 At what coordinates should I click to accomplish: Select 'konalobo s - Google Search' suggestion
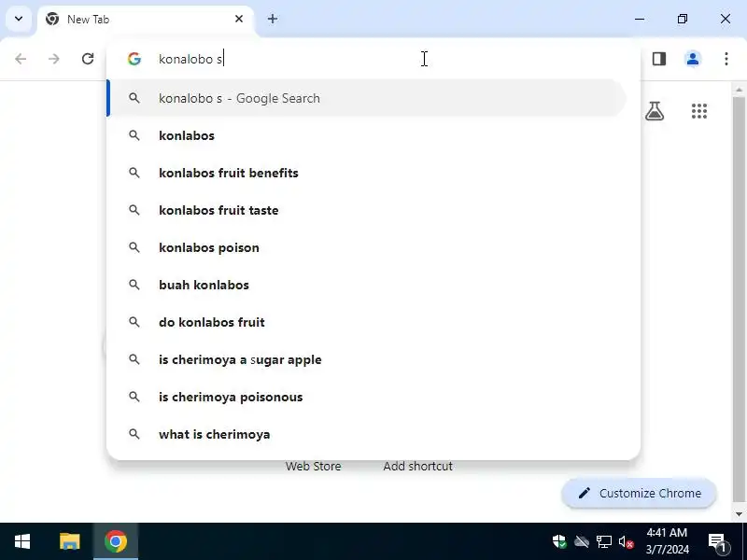click(367, 98)
